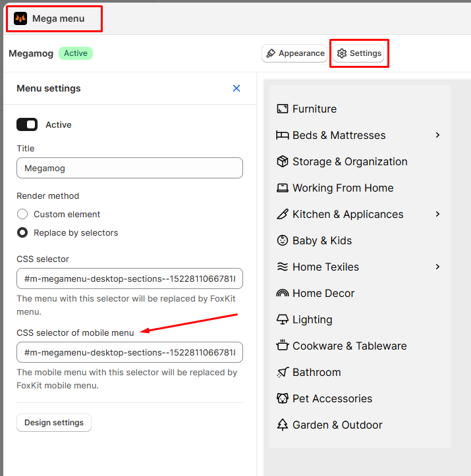Viewport: 471px width, 476px height.
Task: Select the Replace by selectors radio option
Action: click(x=22, y=232)
